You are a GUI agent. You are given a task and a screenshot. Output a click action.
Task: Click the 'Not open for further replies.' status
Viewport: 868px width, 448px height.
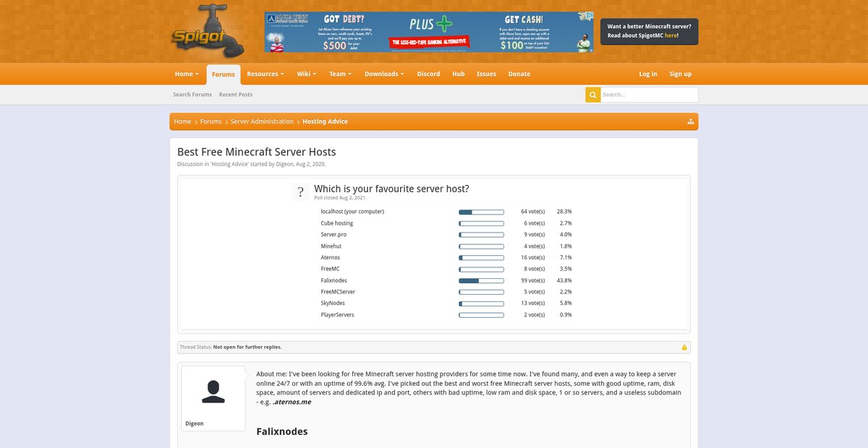pyautogui.click(x=247, y=347)
